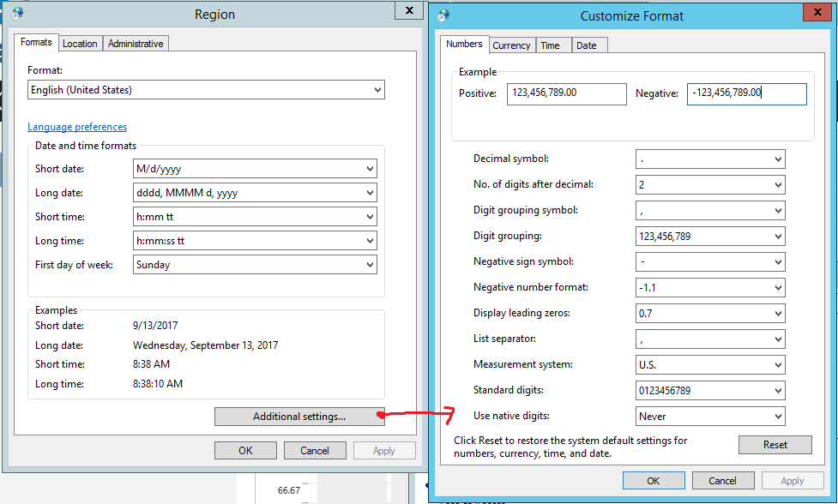Switch to the Location tab
The width and height of the screenshot is (838, 504).
(x=80, y=44)
